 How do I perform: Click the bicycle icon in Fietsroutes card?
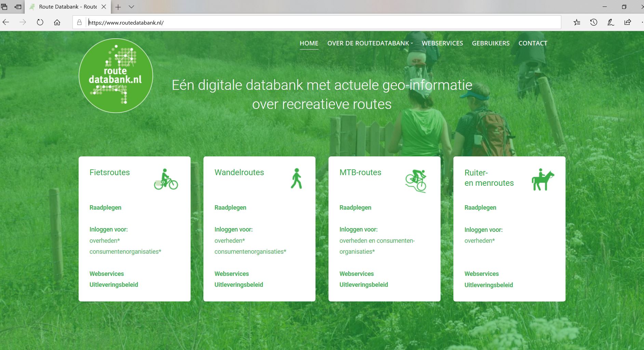(166, 180)
